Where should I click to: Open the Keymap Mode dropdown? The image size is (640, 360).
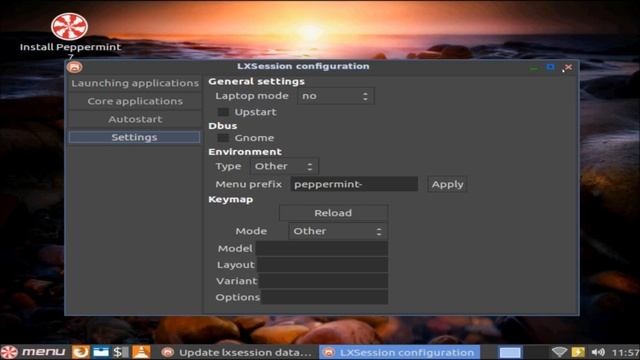pos(338,231)
